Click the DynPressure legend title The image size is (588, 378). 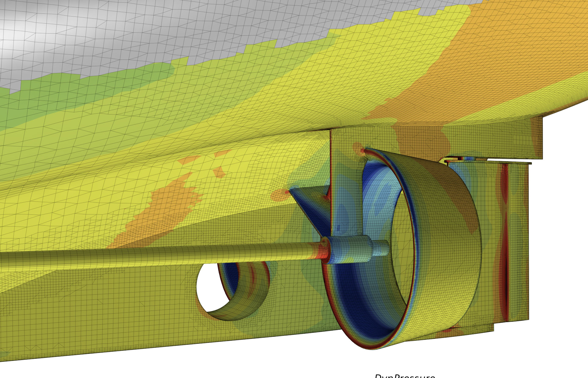[405, 376]
